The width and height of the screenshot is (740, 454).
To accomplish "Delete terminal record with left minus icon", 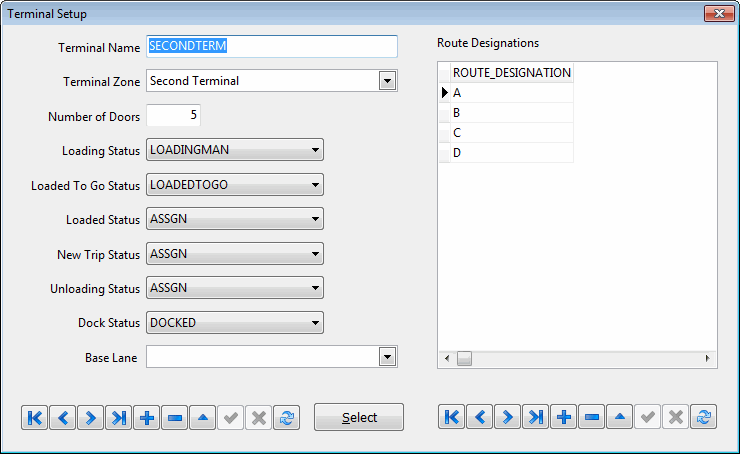I will (175, 418).
